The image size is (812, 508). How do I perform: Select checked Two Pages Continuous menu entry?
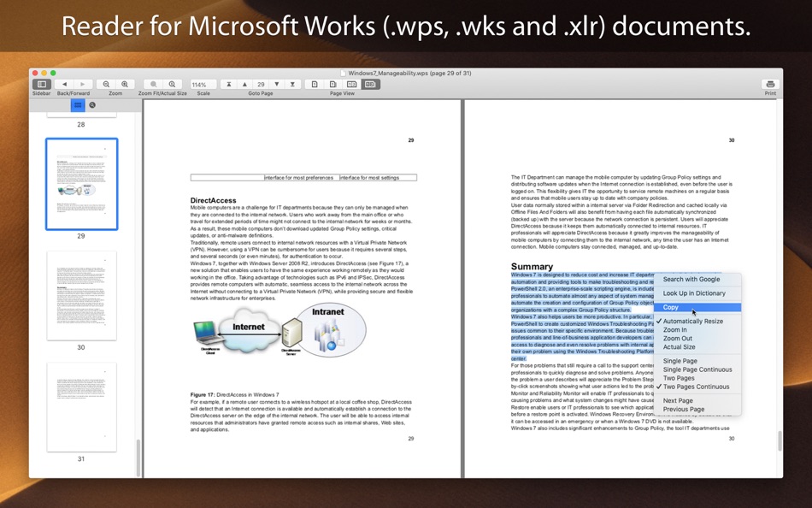(x=697, y=387)
